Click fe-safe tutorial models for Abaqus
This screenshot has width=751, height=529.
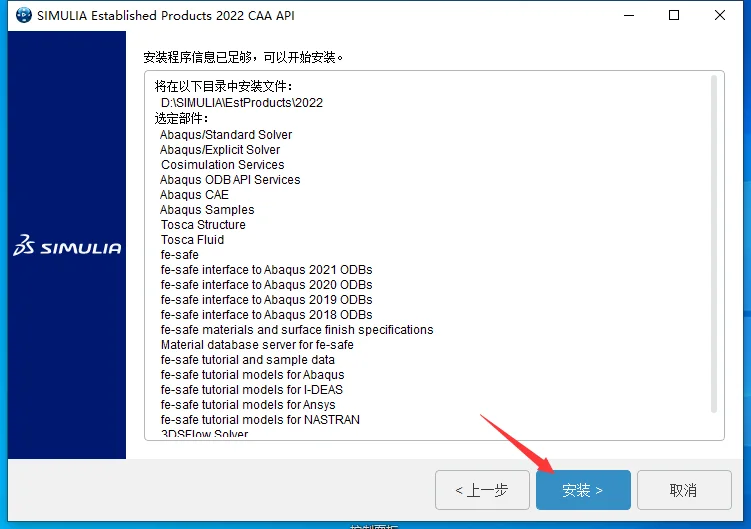point(252,374)
